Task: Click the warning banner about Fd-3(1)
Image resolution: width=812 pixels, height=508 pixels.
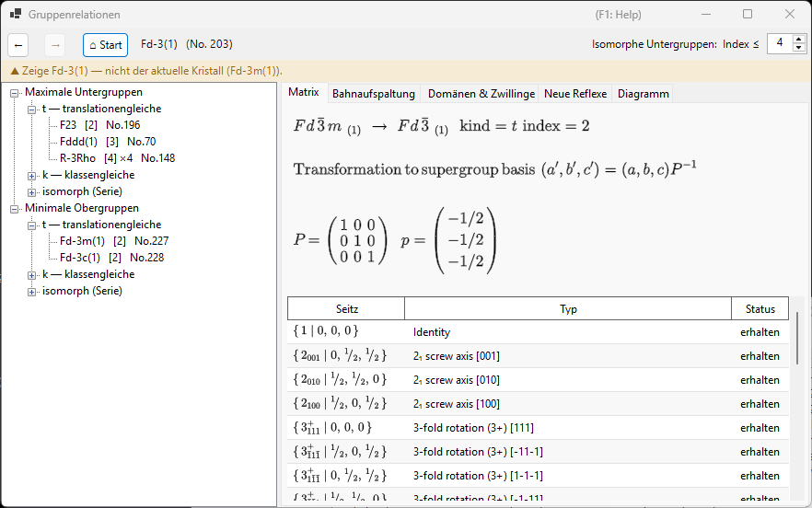Action: (x=406, y=71)
